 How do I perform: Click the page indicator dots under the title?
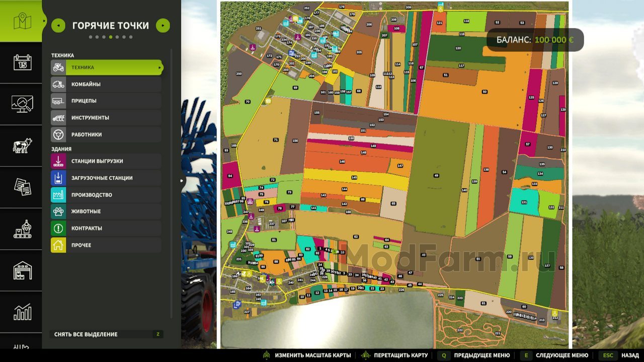(x=111, y=37)
